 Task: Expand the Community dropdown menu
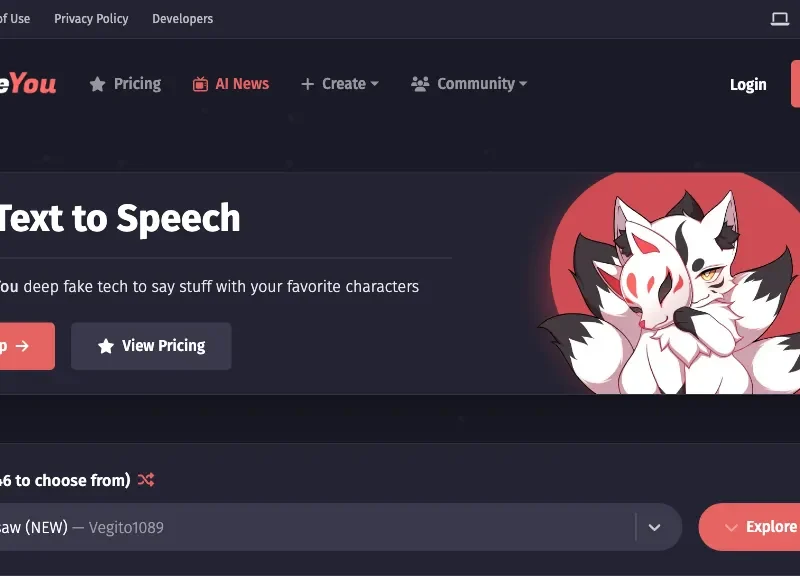469,84
